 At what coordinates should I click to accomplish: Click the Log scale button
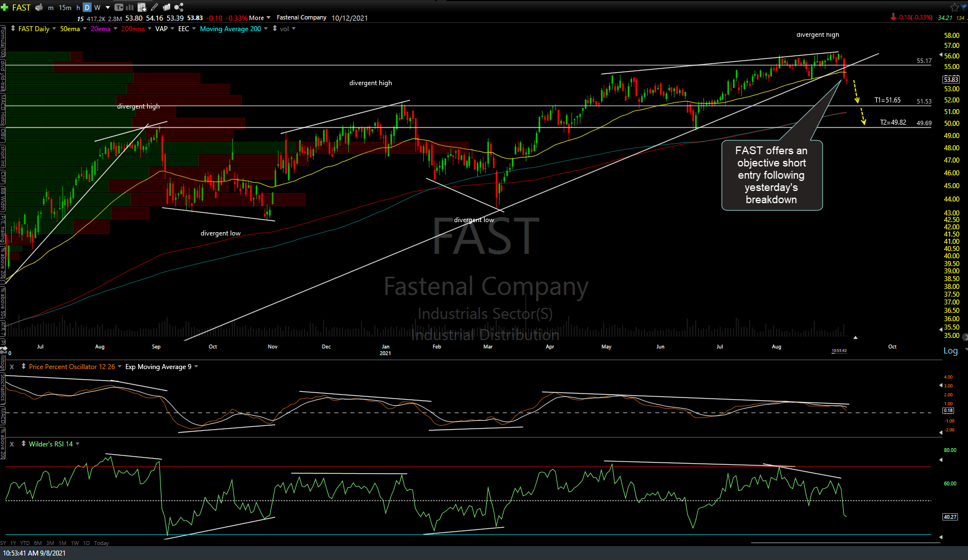click(951, 351)
